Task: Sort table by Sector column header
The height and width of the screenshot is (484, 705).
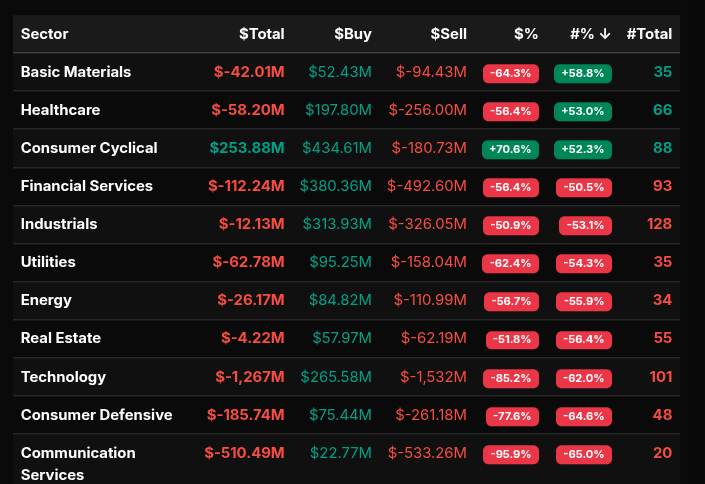Action: click(45, 34)
